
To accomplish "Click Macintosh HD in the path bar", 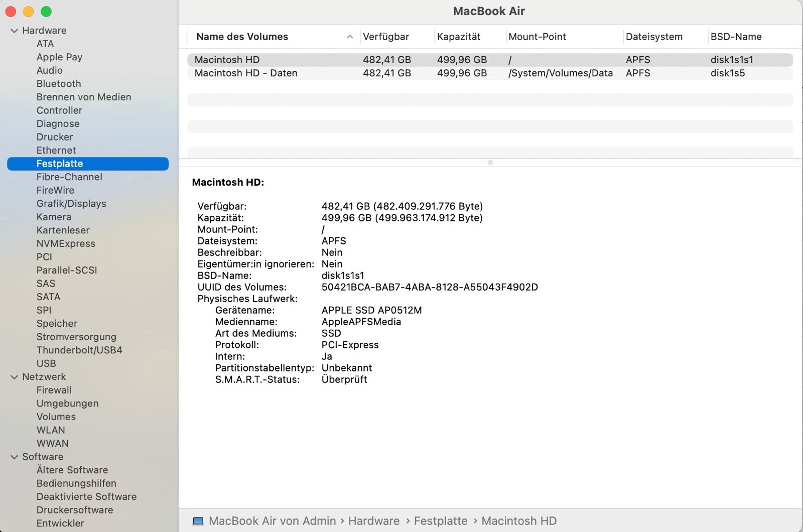I will click(x=519, y=521).
